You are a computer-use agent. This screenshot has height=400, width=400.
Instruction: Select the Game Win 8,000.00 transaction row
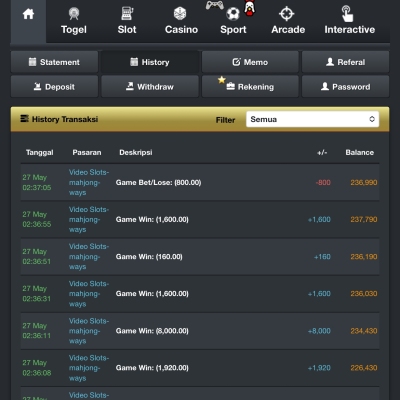[x=200, y=331]
